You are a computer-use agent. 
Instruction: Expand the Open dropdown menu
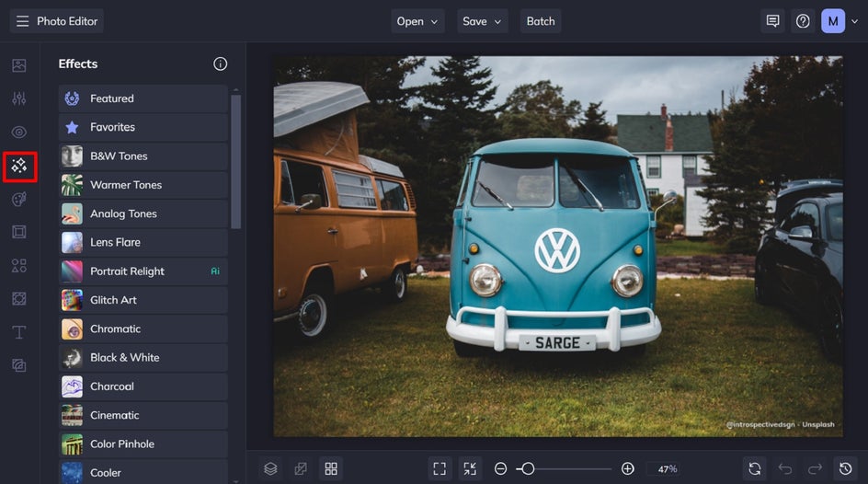click(x=417, y=21)
